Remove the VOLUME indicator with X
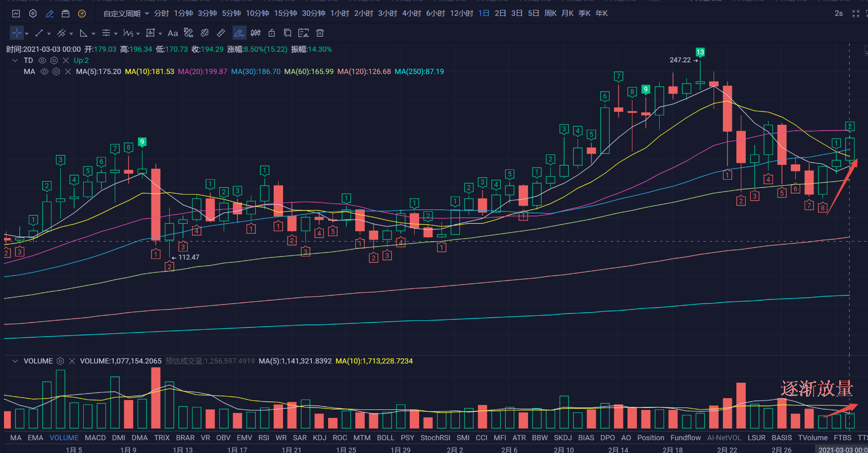The width and height of the screenshot is (868, 453). point(72,361)
